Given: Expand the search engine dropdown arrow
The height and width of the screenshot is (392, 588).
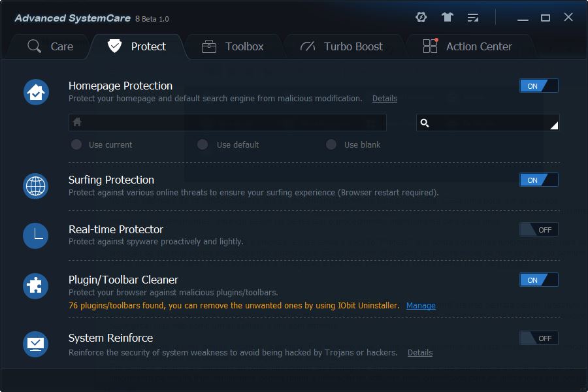Looking at the screenshot, I should (554, 125).
